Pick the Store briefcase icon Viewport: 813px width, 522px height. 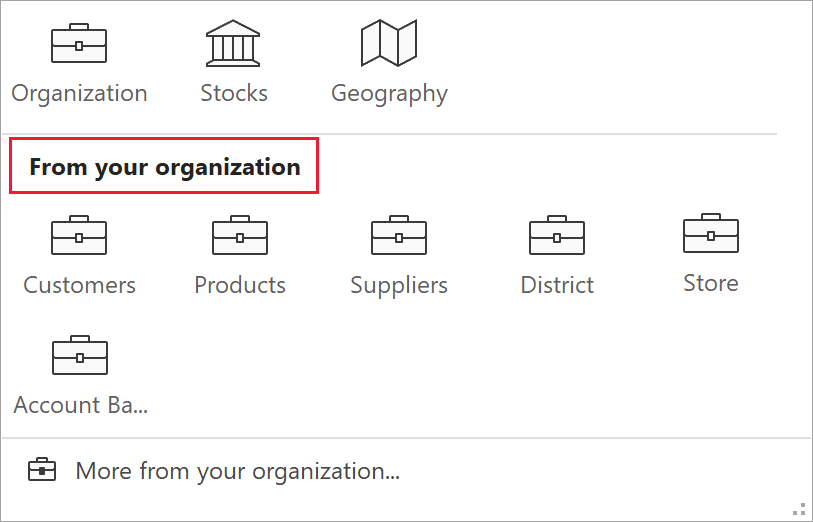[x=711, y=234]
